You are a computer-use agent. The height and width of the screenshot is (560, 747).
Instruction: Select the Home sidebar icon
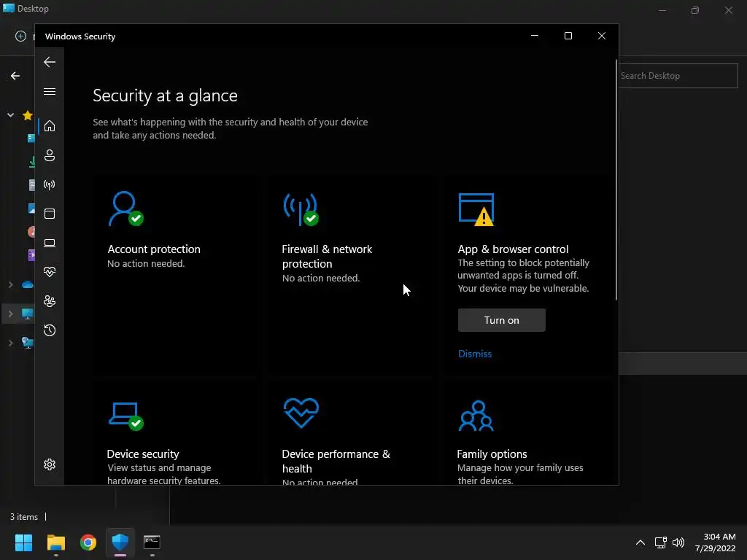click(50, 126)
